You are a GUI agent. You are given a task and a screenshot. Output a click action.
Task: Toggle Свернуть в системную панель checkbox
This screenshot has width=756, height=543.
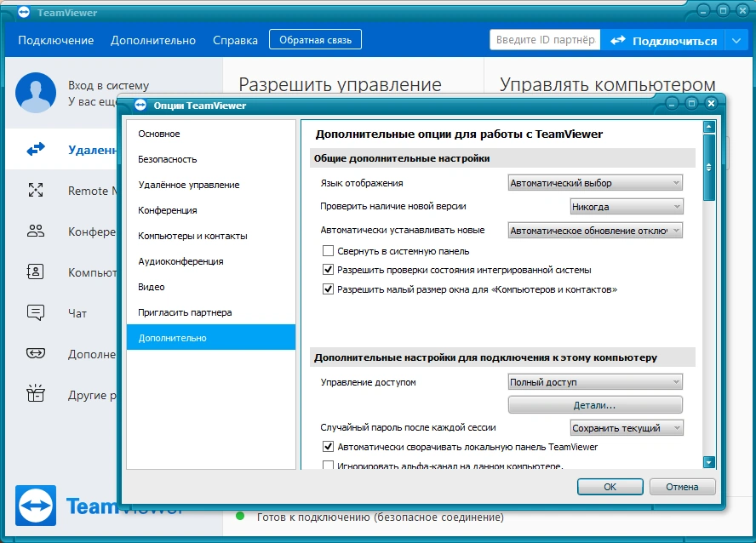tap(328, 250)
